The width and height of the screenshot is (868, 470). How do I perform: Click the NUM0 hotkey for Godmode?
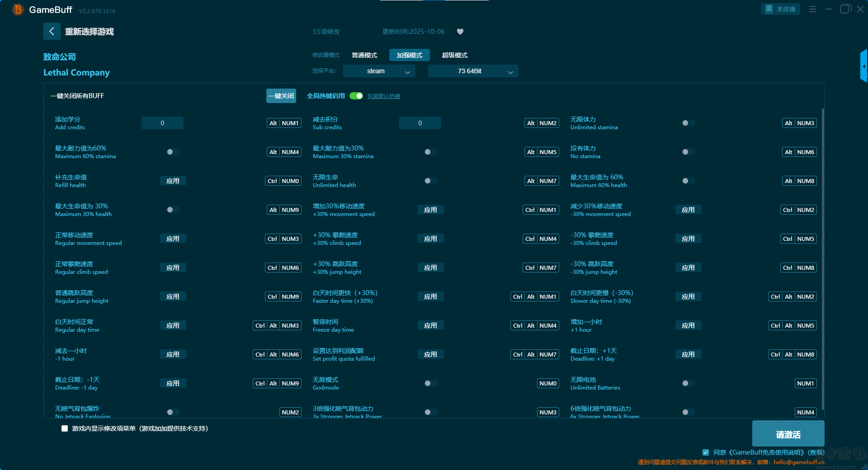[548, 383]
